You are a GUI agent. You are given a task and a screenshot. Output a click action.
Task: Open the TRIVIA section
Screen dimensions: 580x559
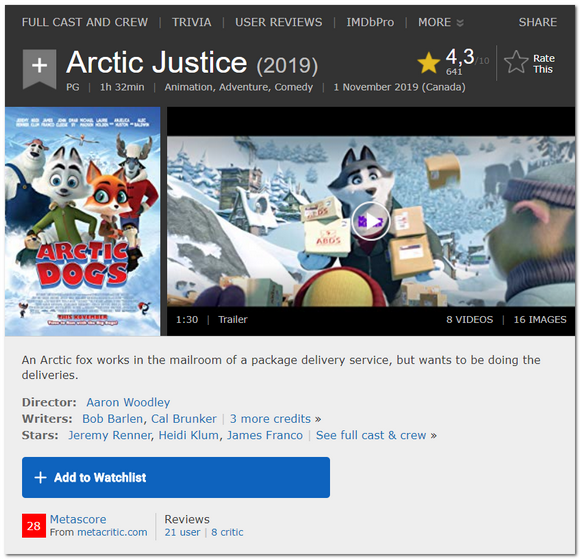pos(192,22)
